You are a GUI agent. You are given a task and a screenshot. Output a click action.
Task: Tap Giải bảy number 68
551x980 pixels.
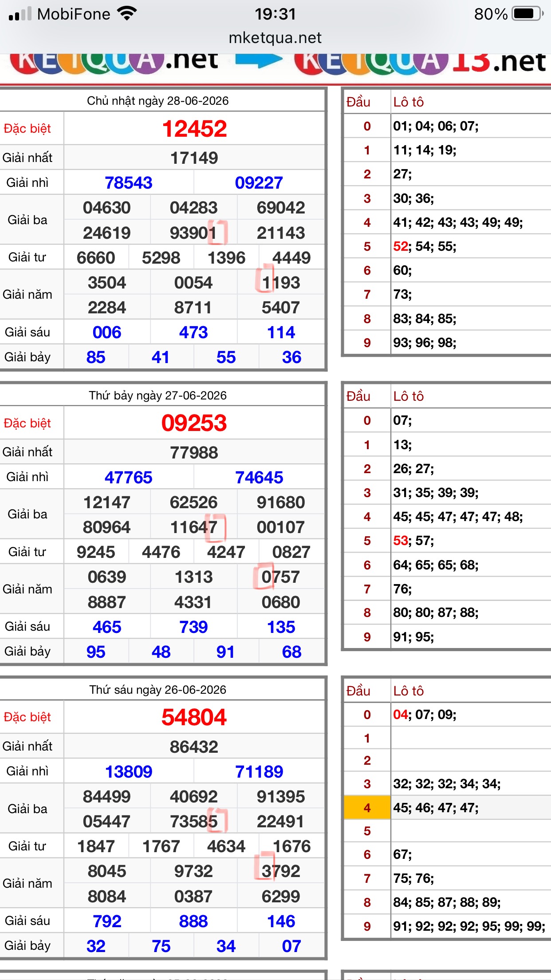click(x=291, y=652)
